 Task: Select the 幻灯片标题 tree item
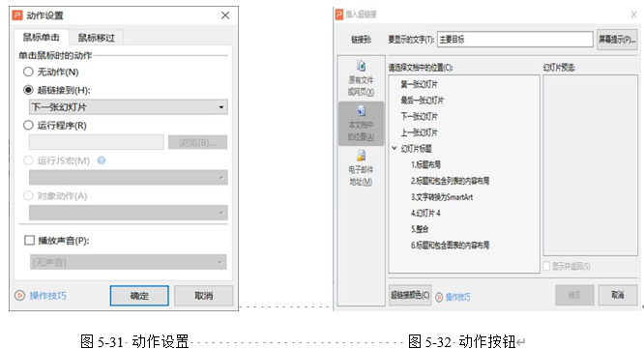click(416, 148)
